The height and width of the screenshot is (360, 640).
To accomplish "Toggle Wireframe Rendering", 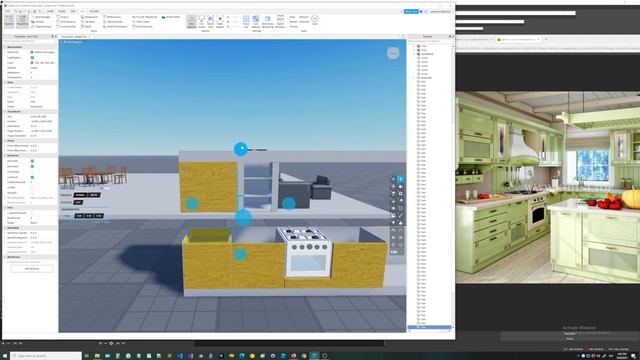I will 267,22.
